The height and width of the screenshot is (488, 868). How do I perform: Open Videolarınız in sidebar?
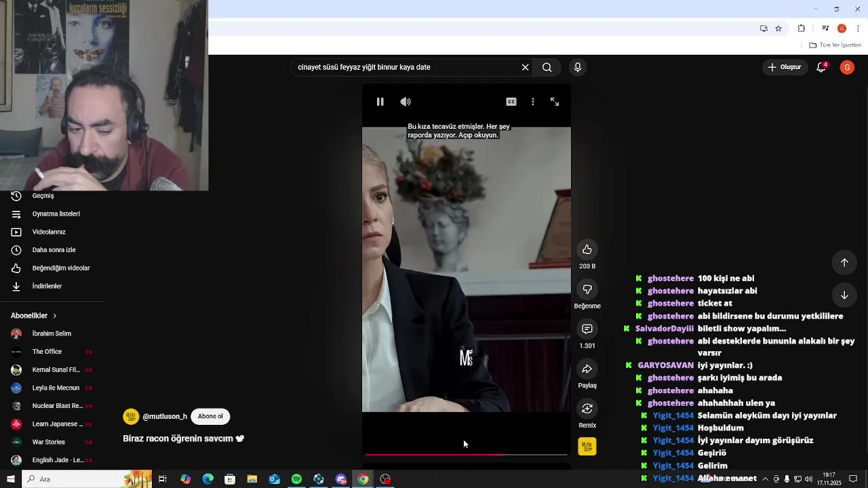(x=49, y=232)
